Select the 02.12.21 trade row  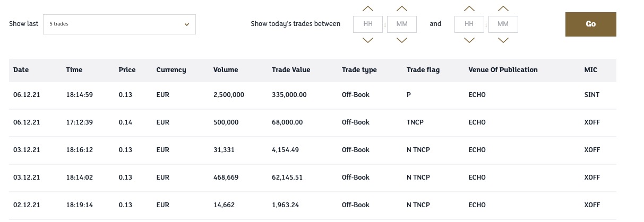click(312, 205)
